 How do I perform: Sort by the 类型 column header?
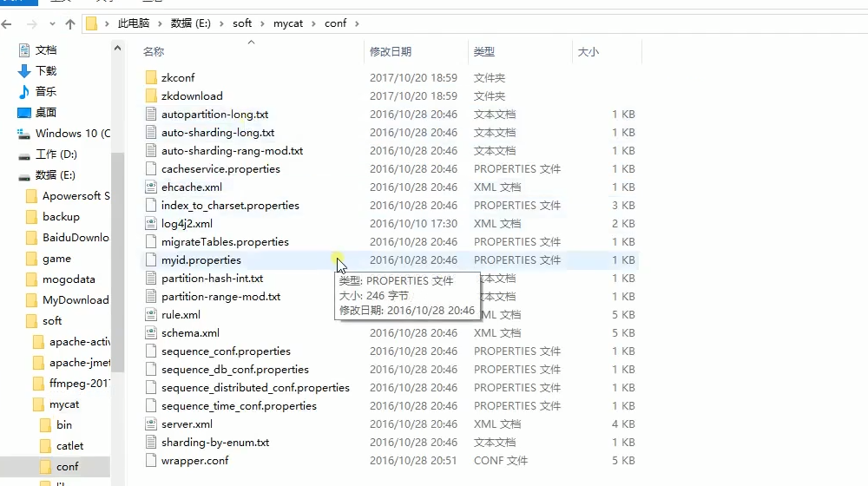[x=483, y=51]
